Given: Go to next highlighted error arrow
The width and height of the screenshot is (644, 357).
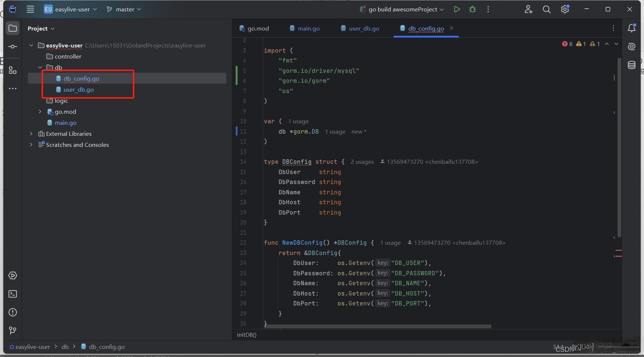Looking at the screenshot, I should (x=616, y=44).
